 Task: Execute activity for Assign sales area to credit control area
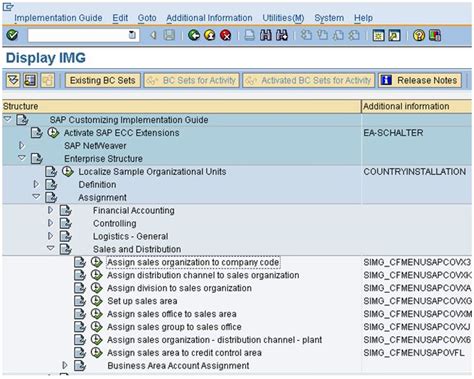[96, 353]
